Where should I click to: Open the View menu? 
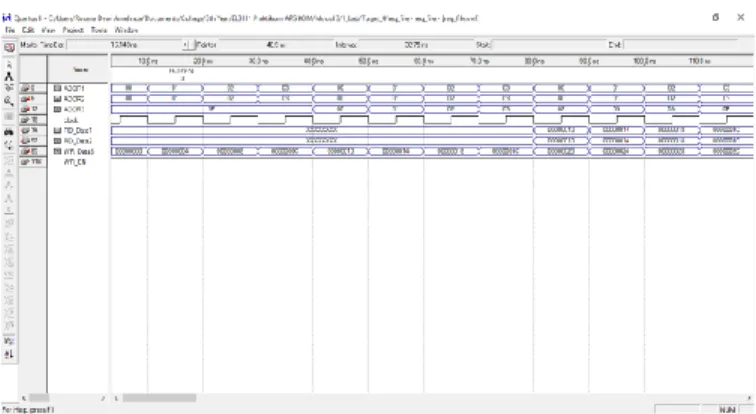pos(48,30)
